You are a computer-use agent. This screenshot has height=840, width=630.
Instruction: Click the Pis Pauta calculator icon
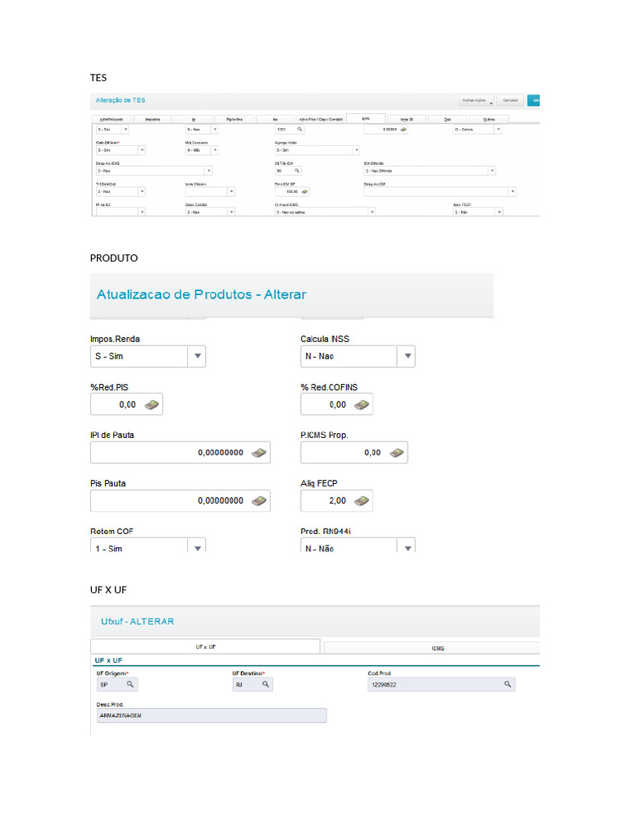[258, 500]
